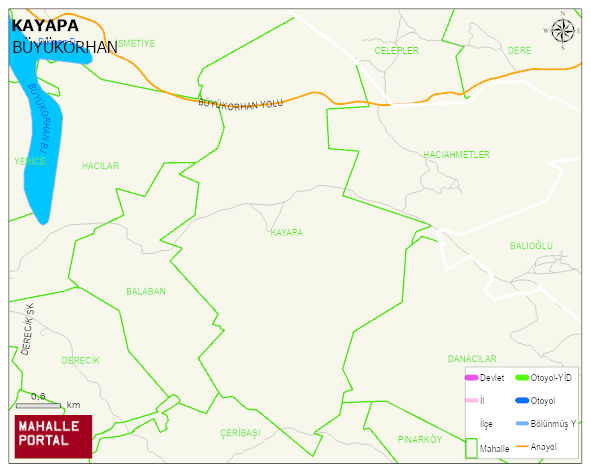Click the green Otoyol-YİD legend swatch

click(522, 377)
